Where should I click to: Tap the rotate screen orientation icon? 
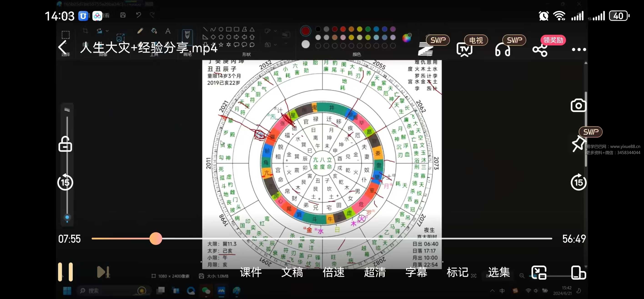click(x=578, y=272)
